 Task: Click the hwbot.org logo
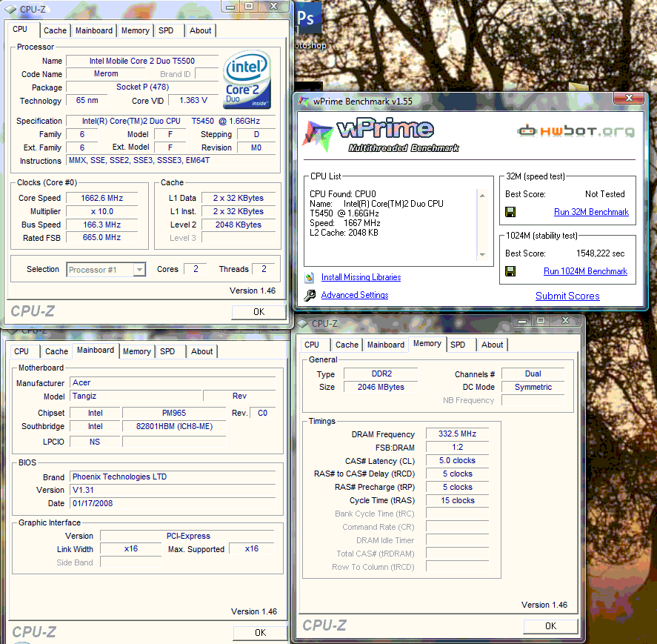pyautogui.click(x=576, y=131)
